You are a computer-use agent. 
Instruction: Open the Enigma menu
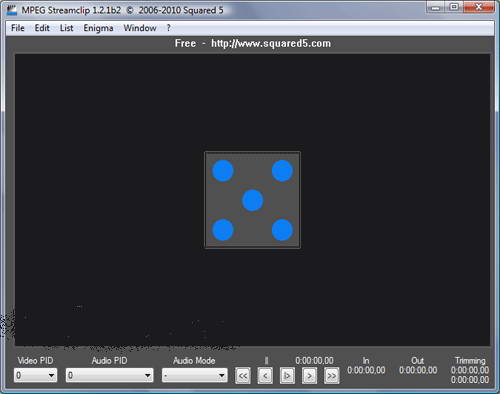(x=98, y=28)
